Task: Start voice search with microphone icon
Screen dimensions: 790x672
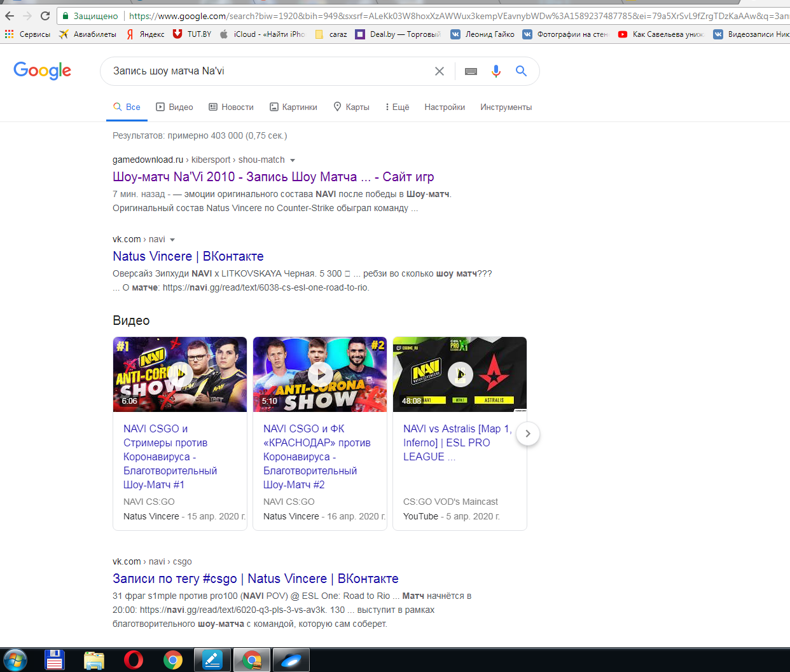Action: click(496, 71)
